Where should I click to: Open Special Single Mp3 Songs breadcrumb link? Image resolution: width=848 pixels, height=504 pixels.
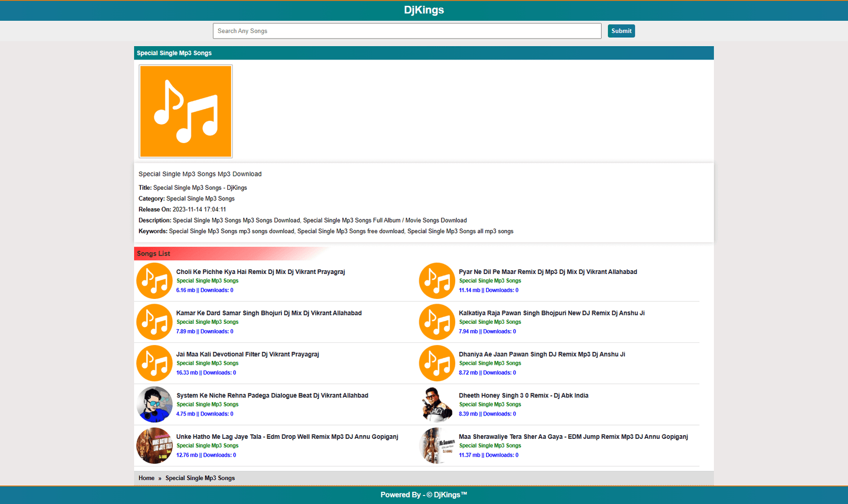200,478
